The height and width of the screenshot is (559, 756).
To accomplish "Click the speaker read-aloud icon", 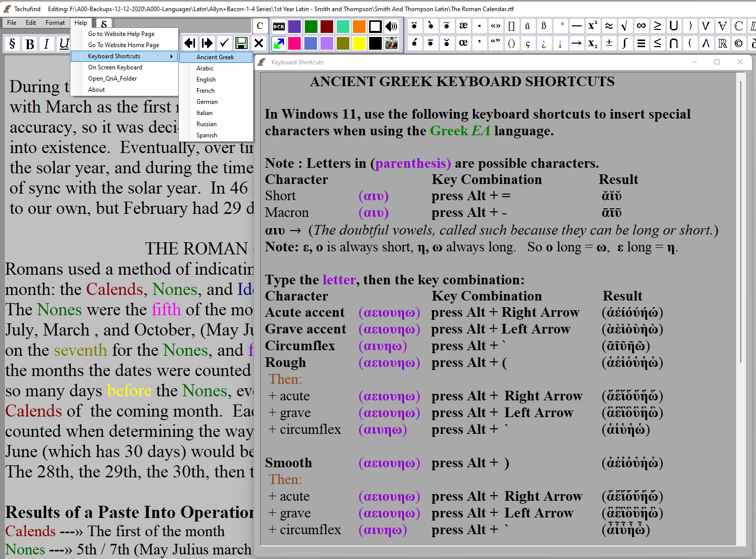I will [391, 26].
